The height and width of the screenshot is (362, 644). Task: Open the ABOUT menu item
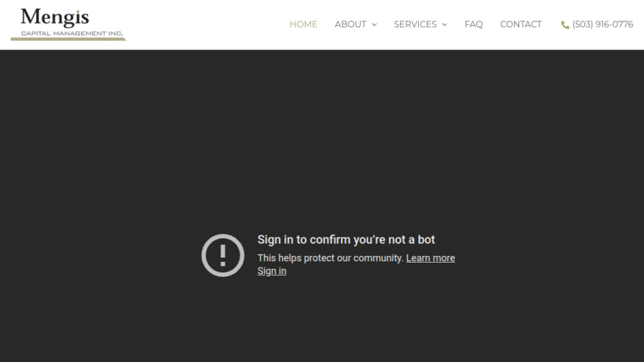click(351, 24)
